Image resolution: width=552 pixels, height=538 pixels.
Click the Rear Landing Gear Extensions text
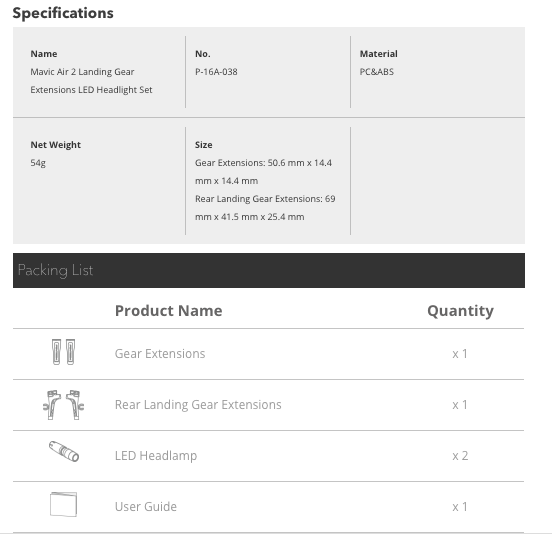pyautogui.click(x=198, y=405)
